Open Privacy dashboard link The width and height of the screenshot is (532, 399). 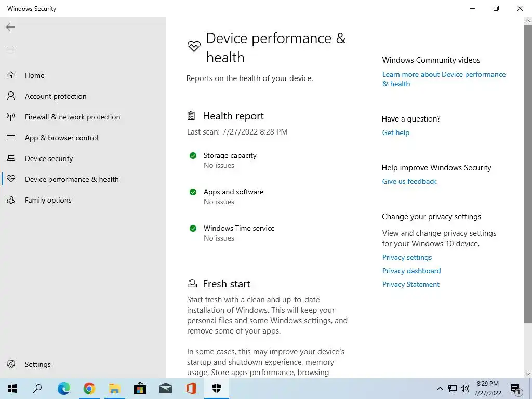click(411, 271)
